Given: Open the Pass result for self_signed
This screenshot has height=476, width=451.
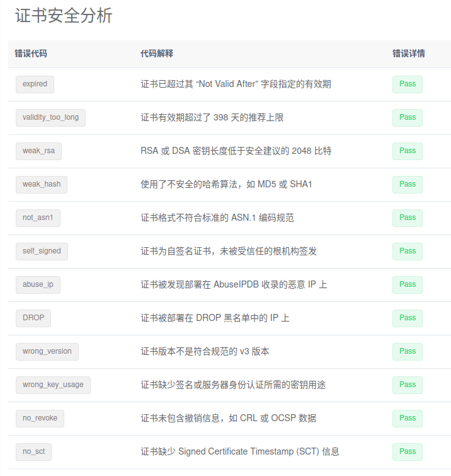Looking at the screenshot, I should (x=408, y=251).
